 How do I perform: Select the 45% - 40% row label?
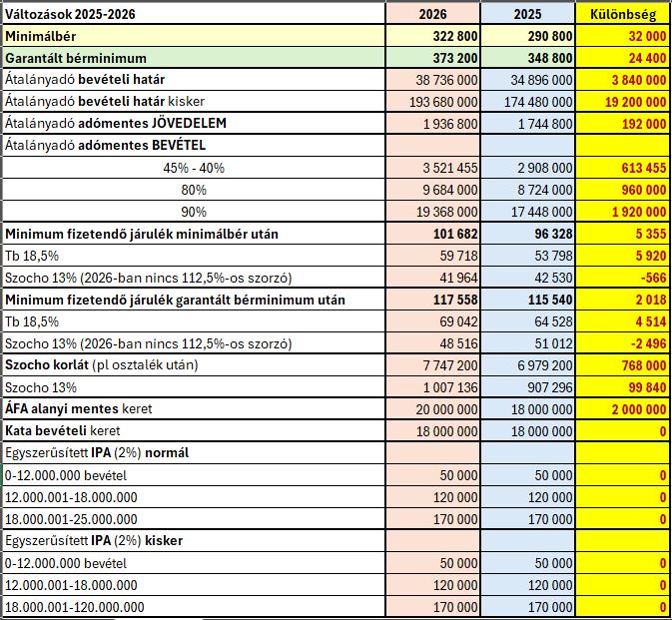[x=195, y=168]
